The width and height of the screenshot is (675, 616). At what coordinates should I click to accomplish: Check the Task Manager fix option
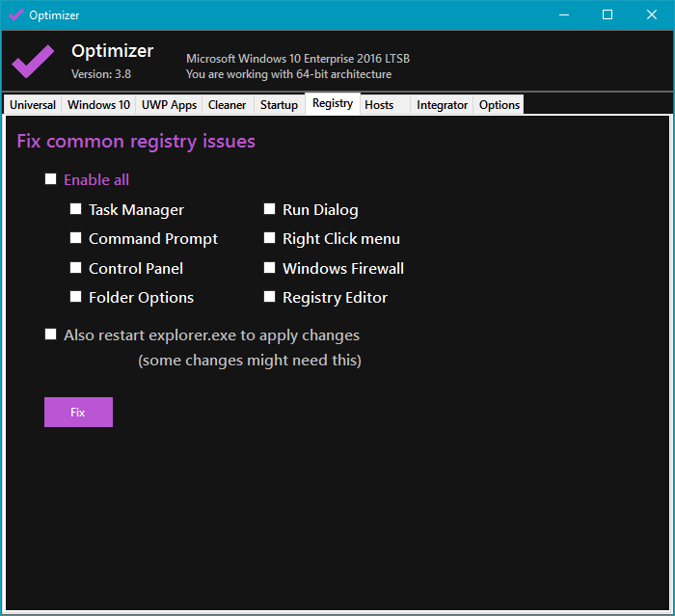point(76,209)
